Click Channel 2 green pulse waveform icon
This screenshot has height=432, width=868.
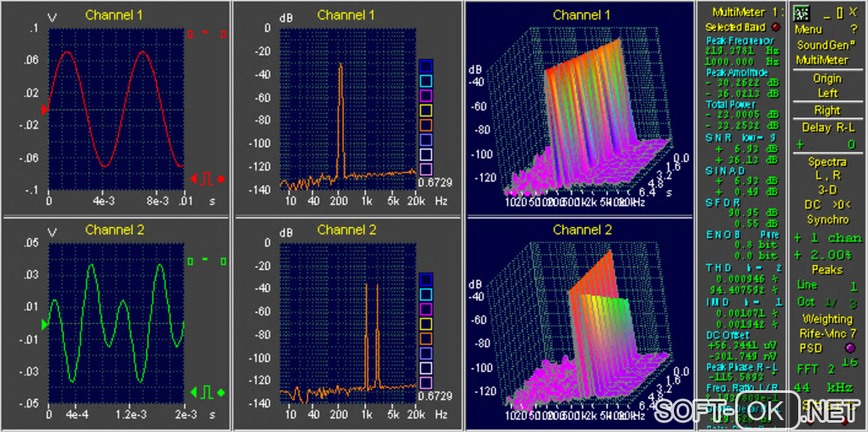pyautogui.click(x=208, y=392)
